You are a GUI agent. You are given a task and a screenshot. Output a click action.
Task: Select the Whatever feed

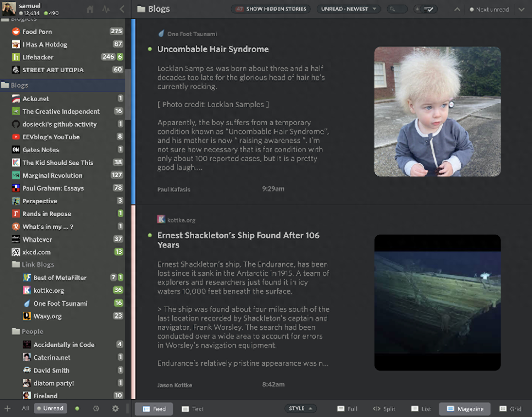click(x=62, y=239)
